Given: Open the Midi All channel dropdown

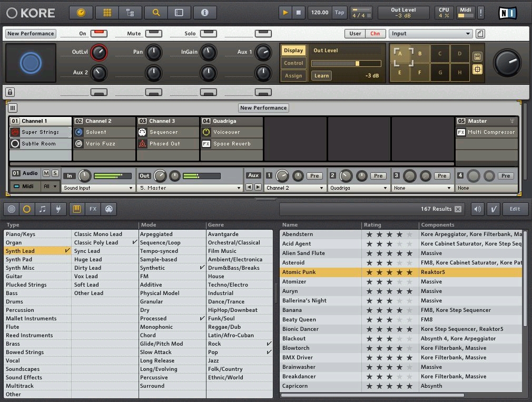Looking at the screenshot, I should click(x=50, y=186).
